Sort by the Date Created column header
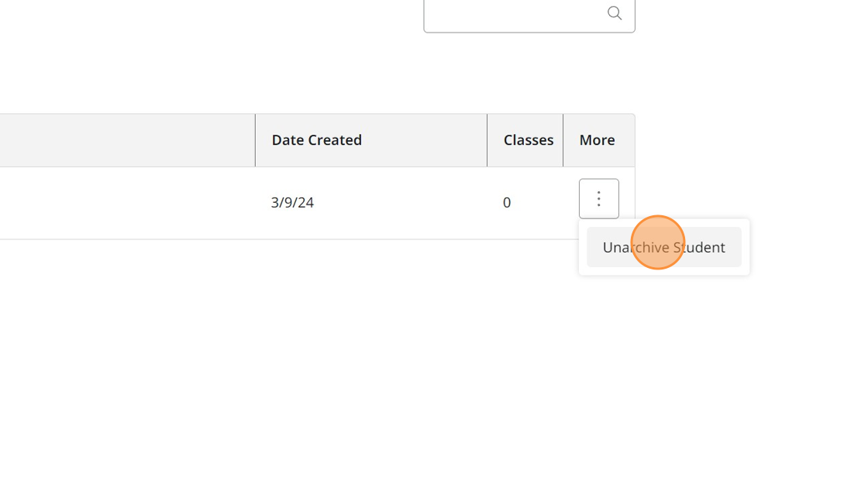Screen dimensions: 868x484 click(316, 140)
